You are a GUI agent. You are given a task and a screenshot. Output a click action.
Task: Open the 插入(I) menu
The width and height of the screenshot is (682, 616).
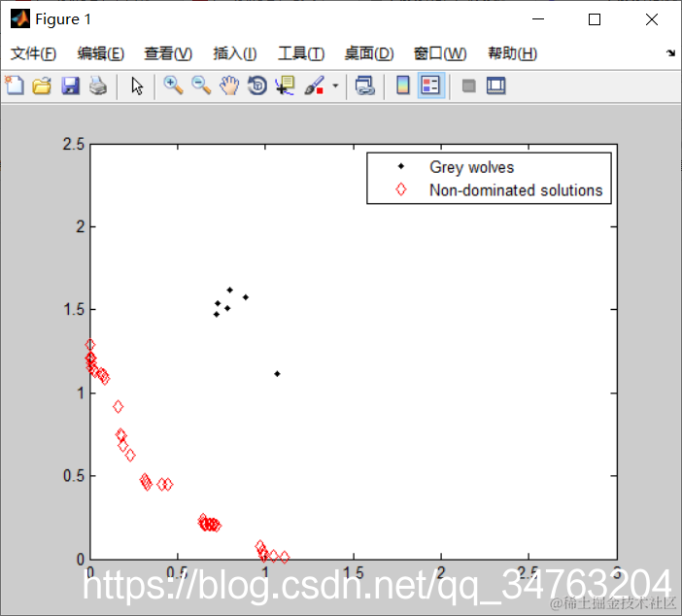tap(235, 54)
